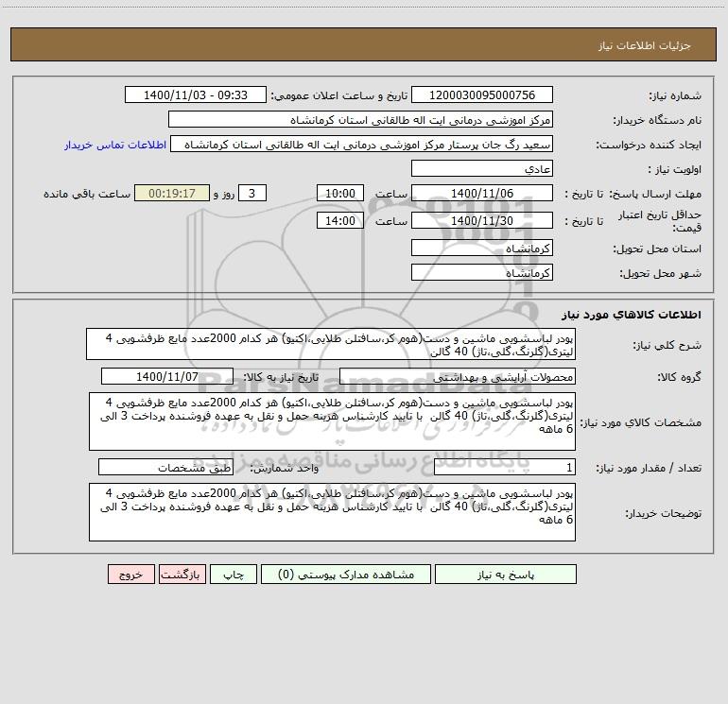Image resolution: width=728 pixels, height=704 pixels.
Task: Open مشاهده مدارک پیوستی (0) button
Action: (x=346, y=574)
